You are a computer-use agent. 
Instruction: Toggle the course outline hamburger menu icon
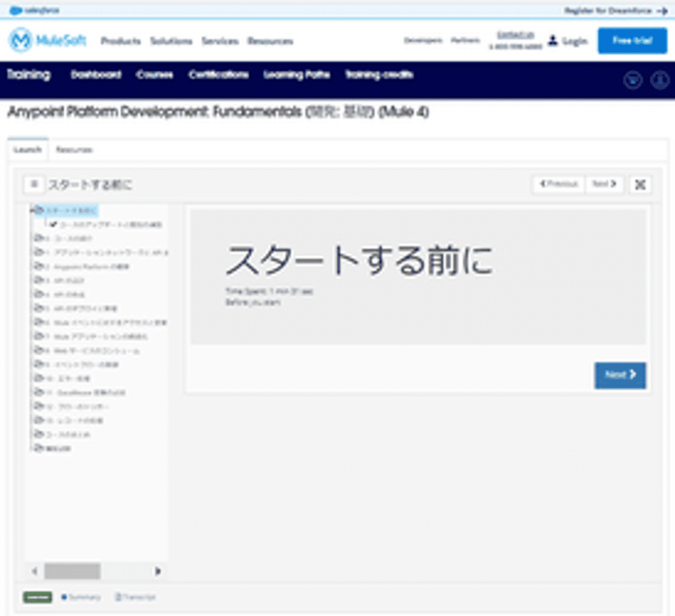click(x=34, y=184)
